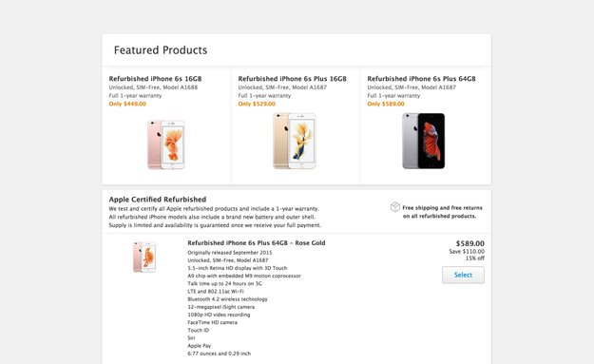Click the small rose gold iPhone listing thumbnail
Screen dimensions: 594x364
tap(144, 258)
